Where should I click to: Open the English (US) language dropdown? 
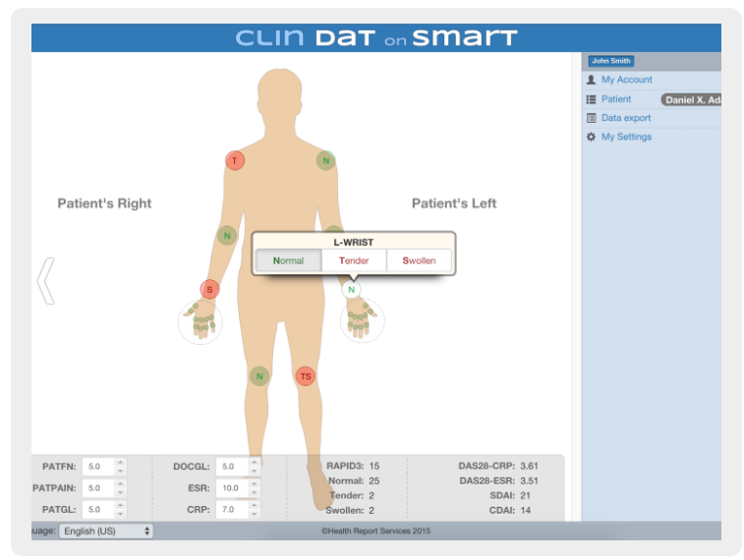[x=106, y=531]
